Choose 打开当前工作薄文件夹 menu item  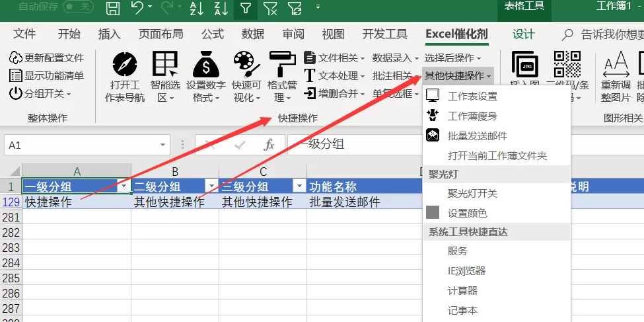[x=497, y=156]
